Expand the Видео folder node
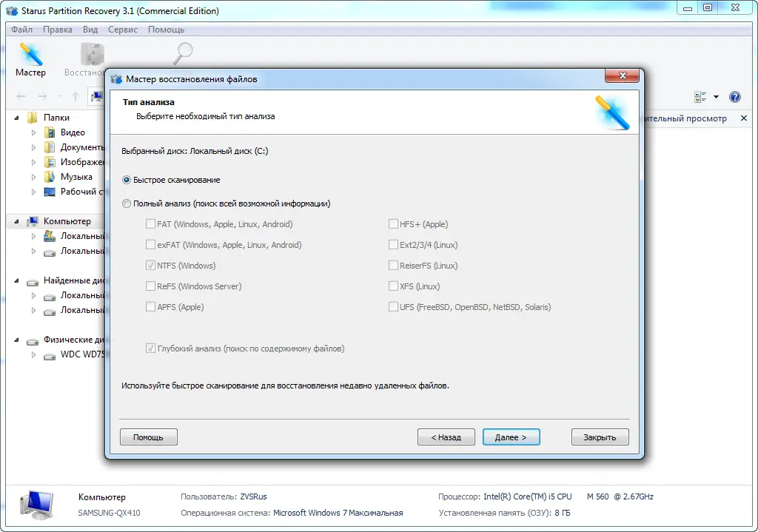The height and width of the screenshot is (532, 758). click(33, 132)
